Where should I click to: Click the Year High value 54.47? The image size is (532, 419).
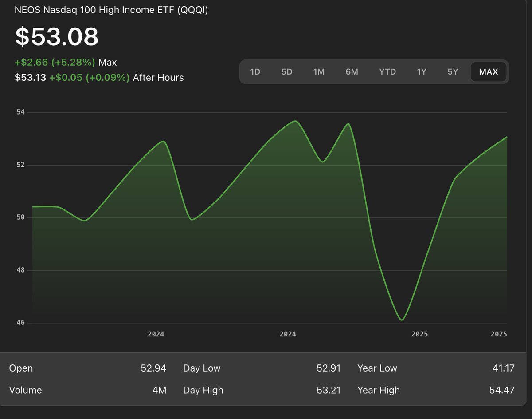pos(503,390)
